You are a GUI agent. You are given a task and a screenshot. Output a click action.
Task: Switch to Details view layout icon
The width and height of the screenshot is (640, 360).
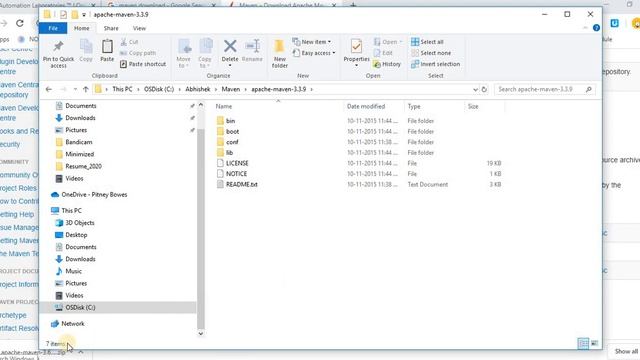(x=583, y=344)
